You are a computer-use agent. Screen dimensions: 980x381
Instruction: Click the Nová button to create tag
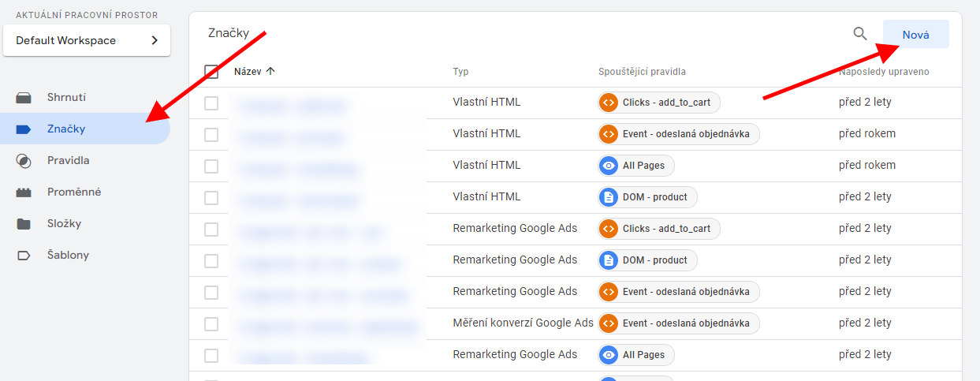coord(915,35)
